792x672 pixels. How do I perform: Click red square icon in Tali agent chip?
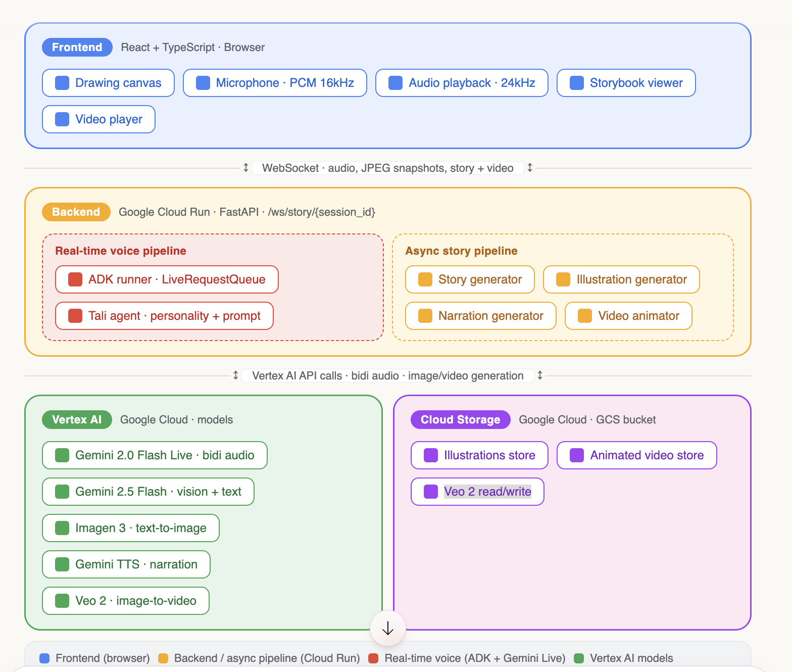75,316
